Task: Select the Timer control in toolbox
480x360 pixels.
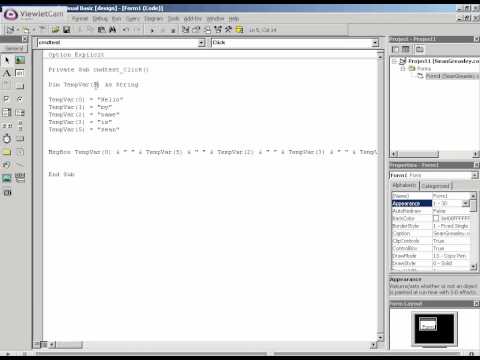Action: pyautogui.click(x=6, y=139)
